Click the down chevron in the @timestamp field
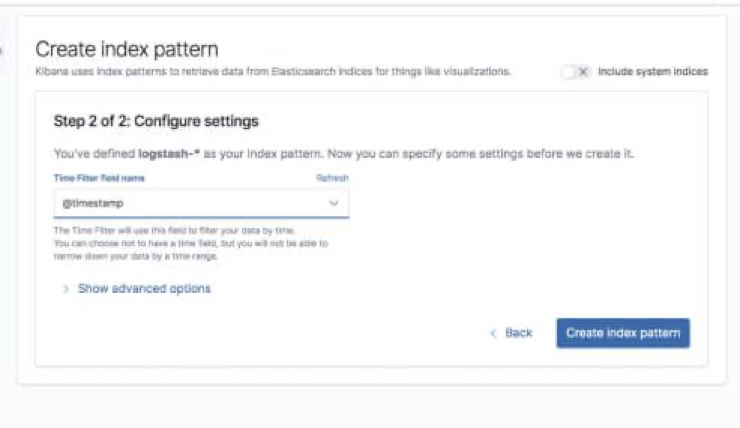Image resolution: width=740 pixels, height=428 pixels. [334, 203]
